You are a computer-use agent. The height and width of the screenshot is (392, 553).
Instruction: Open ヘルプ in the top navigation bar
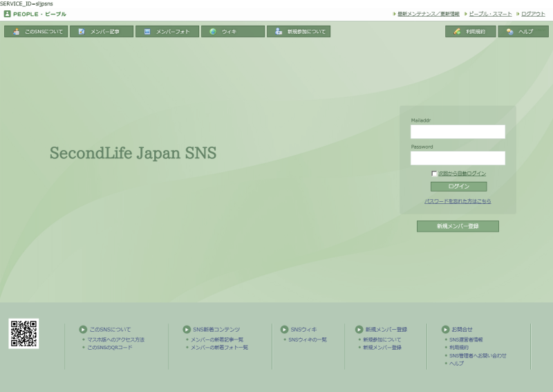[x=523, y=31]
